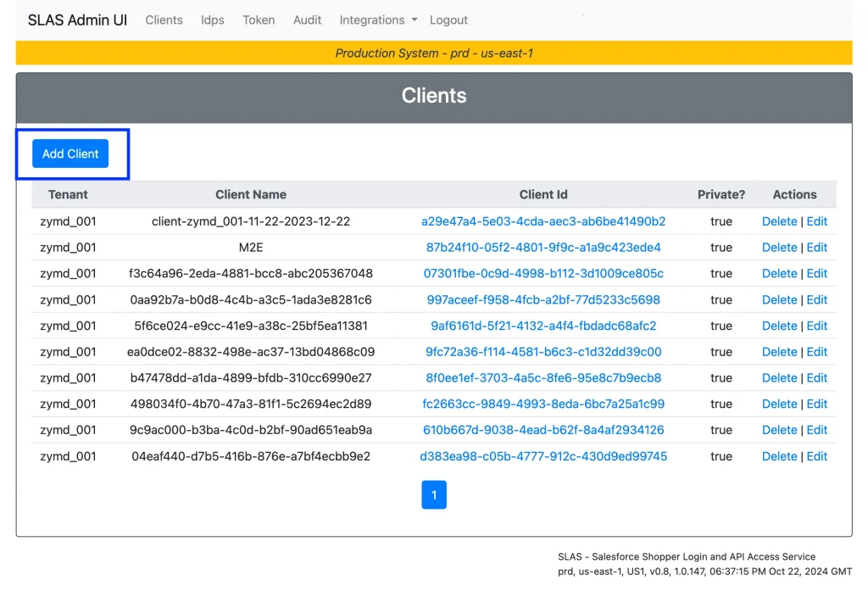The height and width of the screenshot is (597, 868).
Task: View the Audit page
Action: (x=307, y=20)
